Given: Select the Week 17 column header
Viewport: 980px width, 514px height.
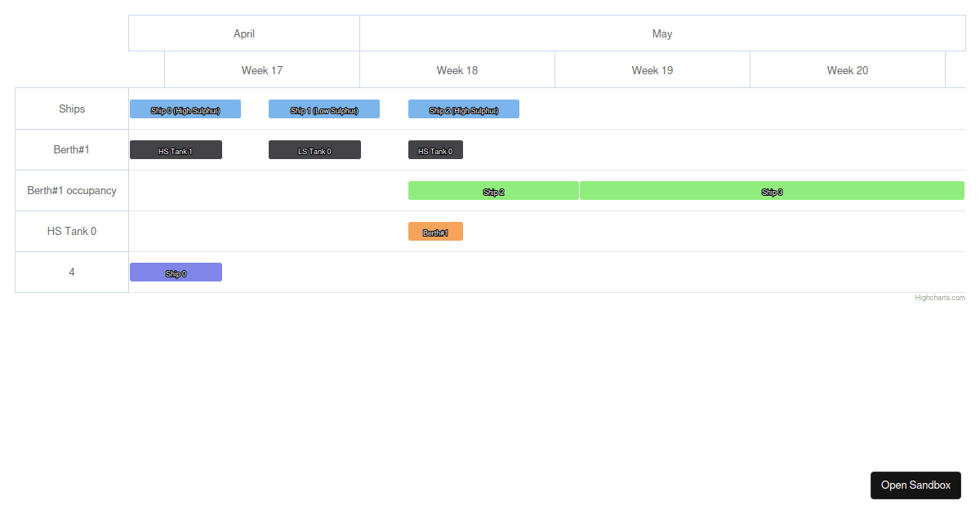Looking at the screenshot, I should click(x=261, y=70).
